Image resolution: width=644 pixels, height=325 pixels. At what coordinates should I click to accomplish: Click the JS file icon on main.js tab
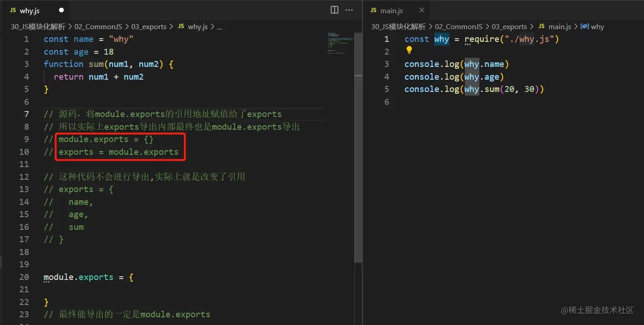click(373, 10)
